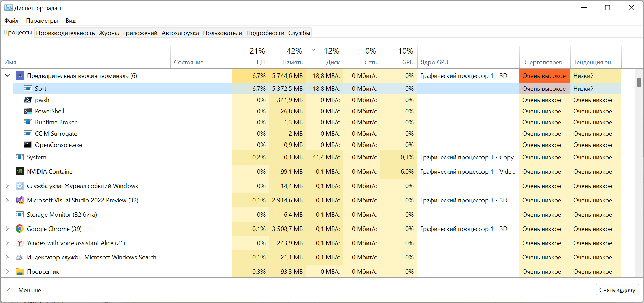Click the Меньше link
Image resolution: width=644 pixels, height=303 pixels.
(30, 290)
